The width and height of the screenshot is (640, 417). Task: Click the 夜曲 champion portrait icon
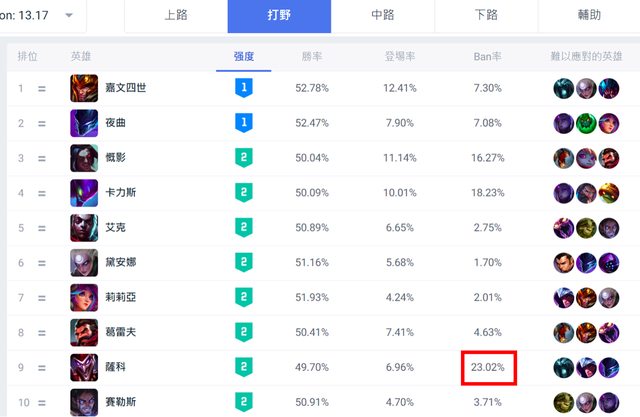click(85, 124)
